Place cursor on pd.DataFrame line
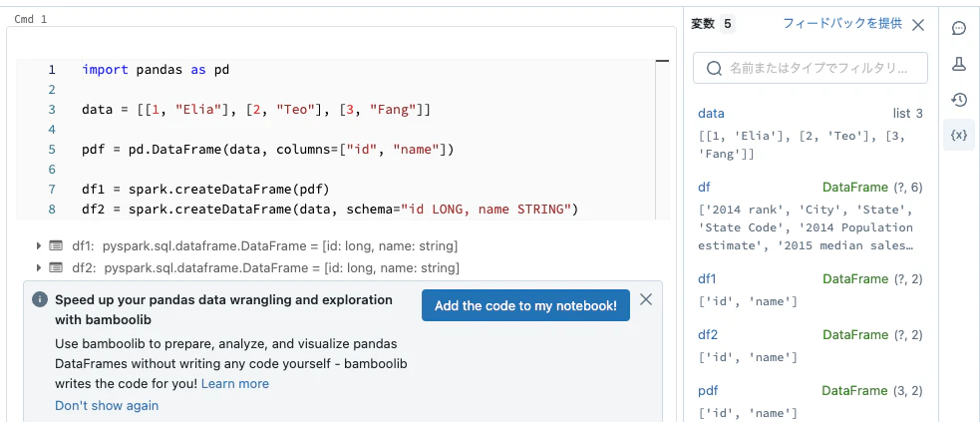The width and height of the screenshot is (980, 422). coord(267,150)
